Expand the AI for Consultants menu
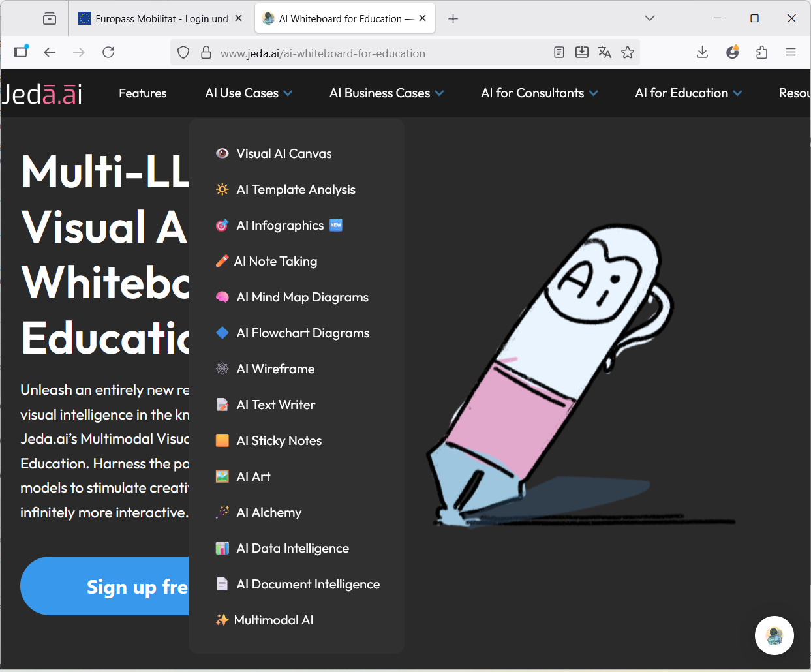The image size is (811, 672). (x=539, y=93)
